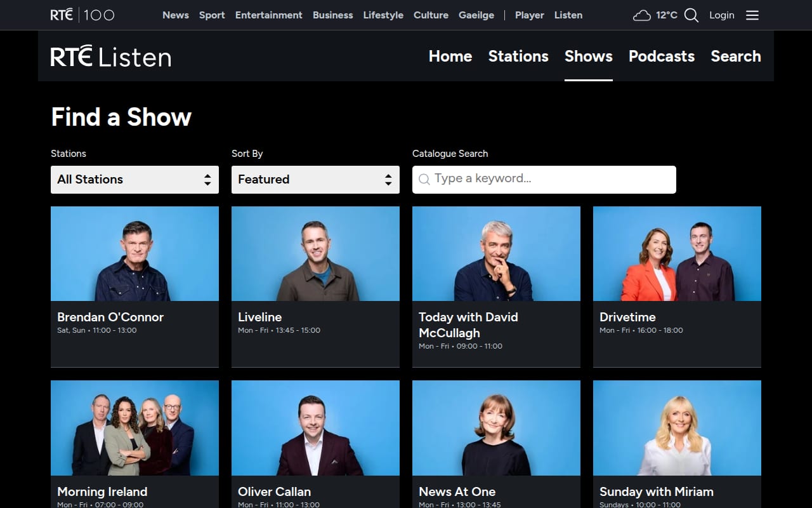Click the Catalogue Search keyword field
The height and width of the screenshot is (508, 812).
544,180
